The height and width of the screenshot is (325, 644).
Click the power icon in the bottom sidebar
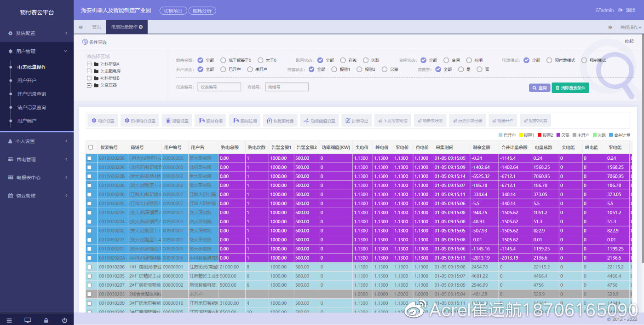[x=64, y=320]
